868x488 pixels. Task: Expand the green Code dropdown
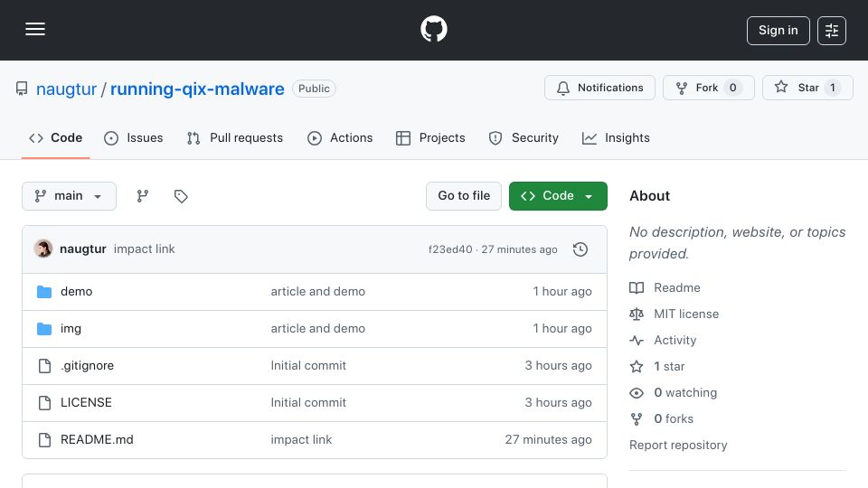558,196
